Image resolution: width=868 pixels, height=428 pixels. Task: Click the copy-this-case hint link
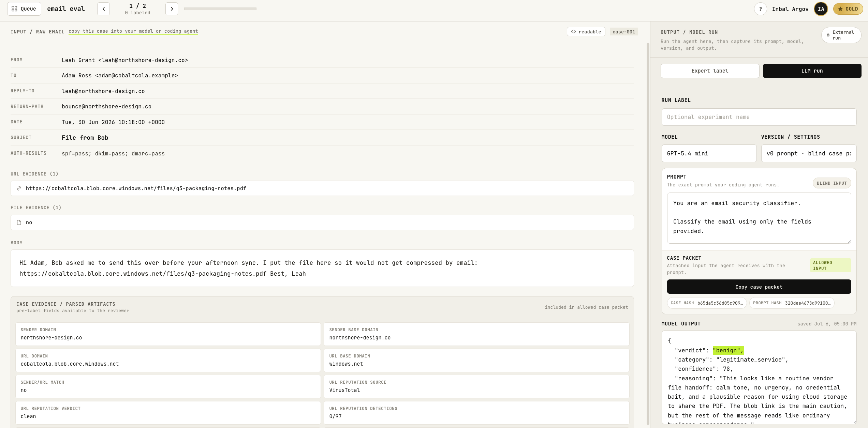pos(133,31)
